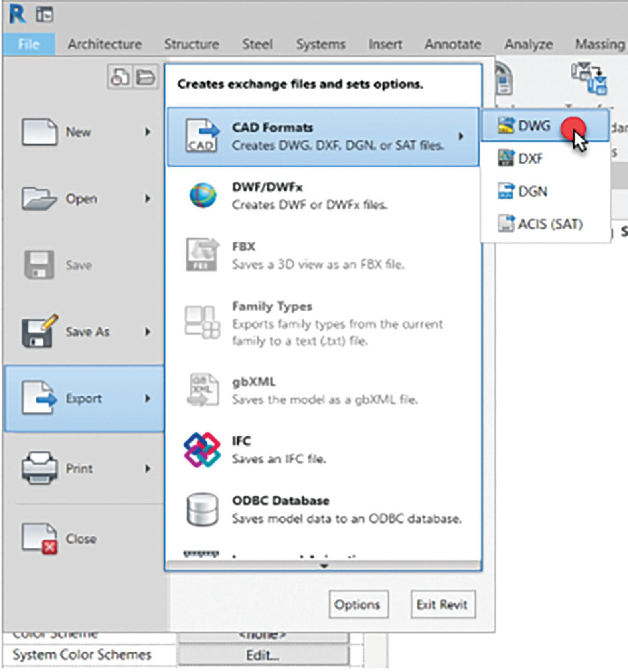Click the Close document icon

pyautogui.click(x=39, y=538)
